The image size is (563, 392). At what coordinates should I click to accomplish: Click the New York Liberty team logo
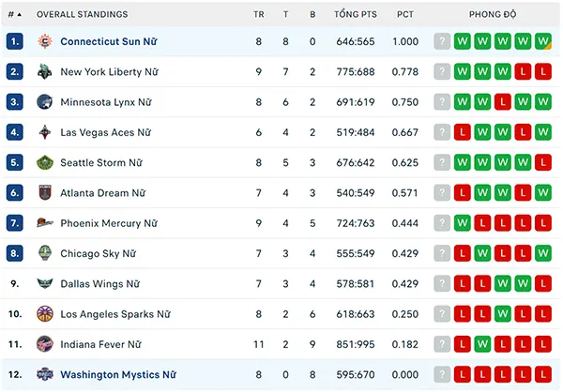(45, 72)
